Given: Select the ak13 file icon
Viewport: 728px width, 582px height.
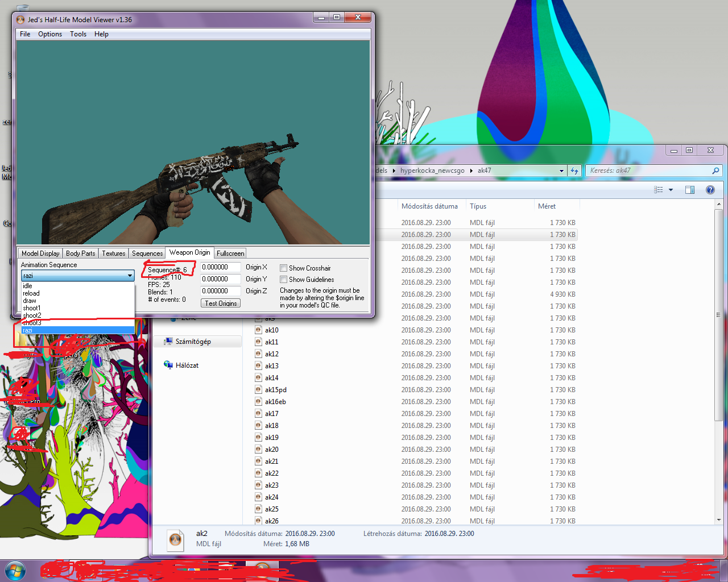Looking at the screenshot, I should tap(259, 365).
